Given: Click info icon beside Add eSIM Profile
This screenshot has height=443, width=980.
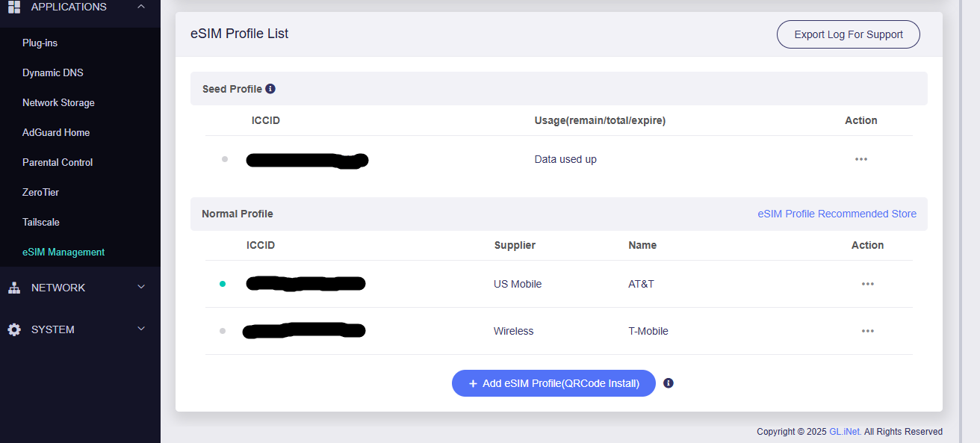Looking at the screenshot, I should [x=669, y=383].
